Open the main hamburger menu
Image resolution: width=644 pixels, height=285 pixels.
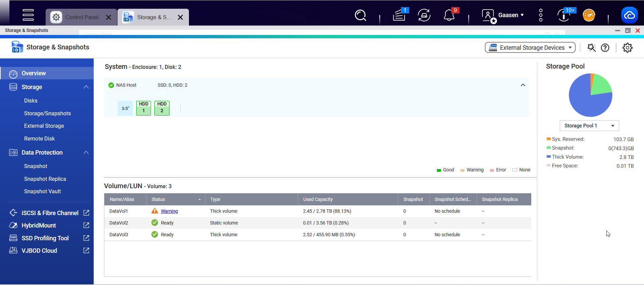[x=28, y=15]
